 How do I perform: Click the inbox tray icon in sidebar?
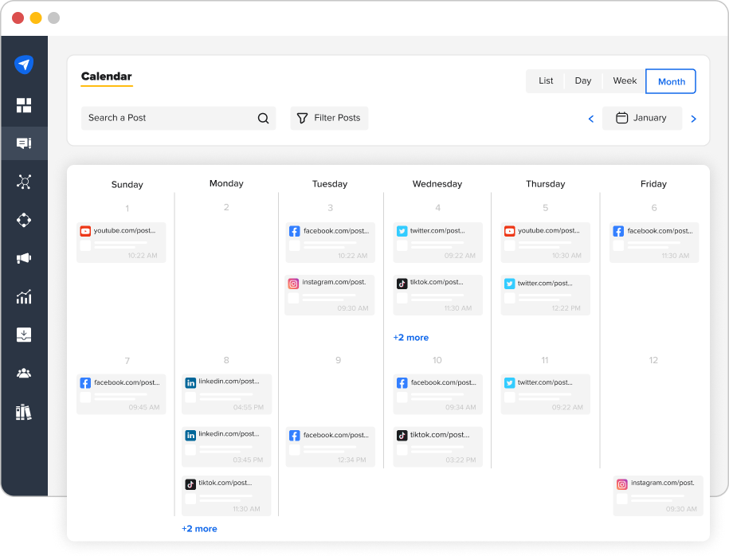point(24,335)
